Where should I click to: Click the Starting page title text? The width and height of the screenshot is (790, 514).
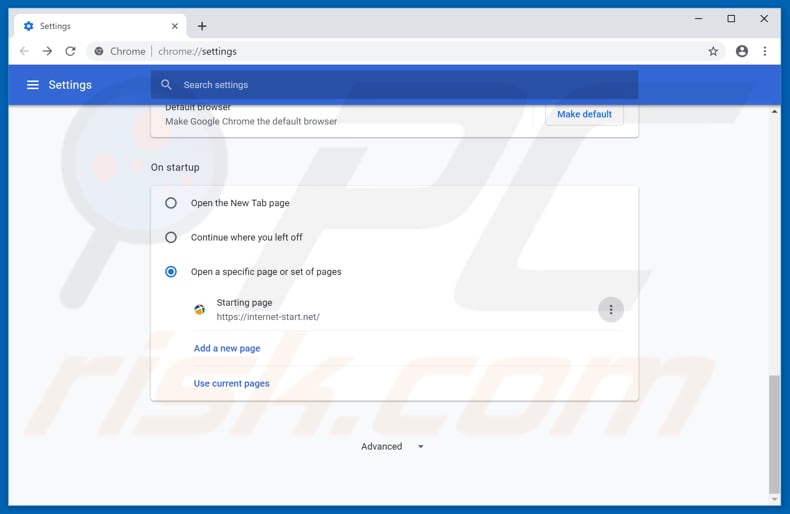click(x=244, y=302)
